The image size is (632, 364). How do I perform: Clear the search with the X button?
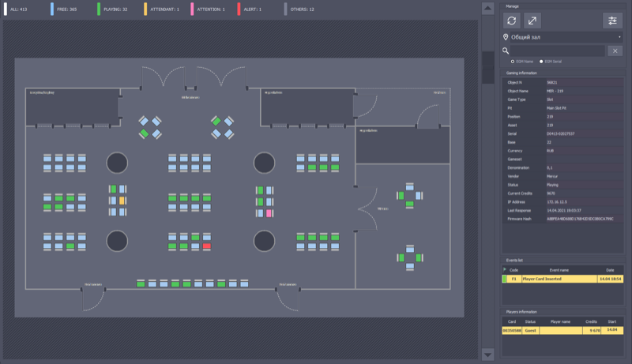pyautogui.click(x=616, y=51)
